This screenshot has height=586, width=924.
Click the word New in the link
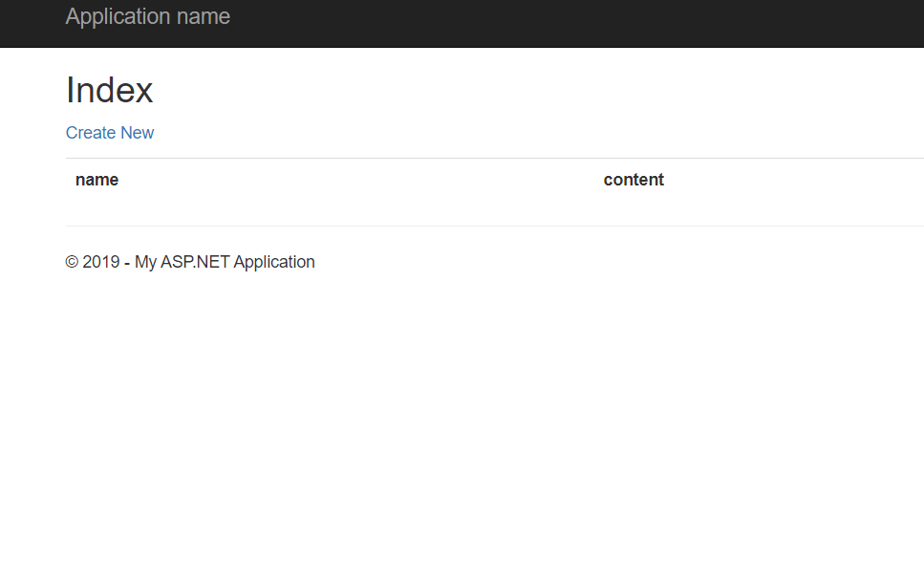tap(138, 133)
